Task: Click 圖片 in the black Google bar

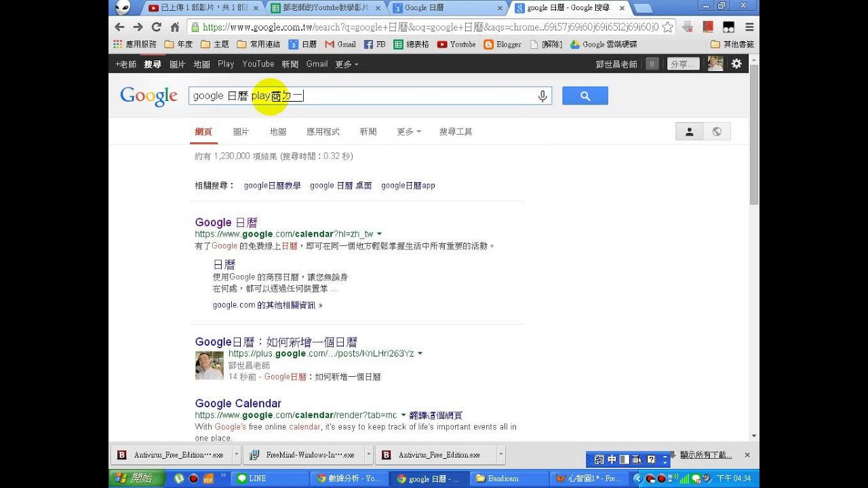Action: click(178, 64)
